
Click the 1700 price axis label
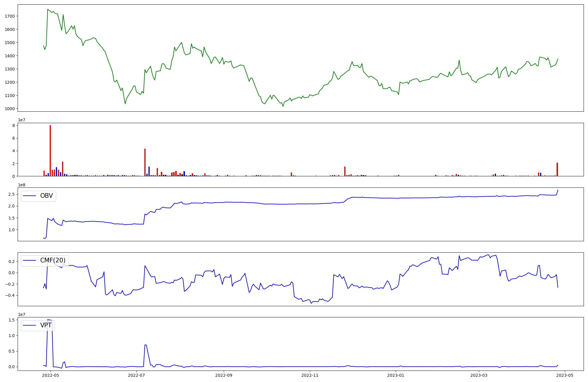point(10,16)
